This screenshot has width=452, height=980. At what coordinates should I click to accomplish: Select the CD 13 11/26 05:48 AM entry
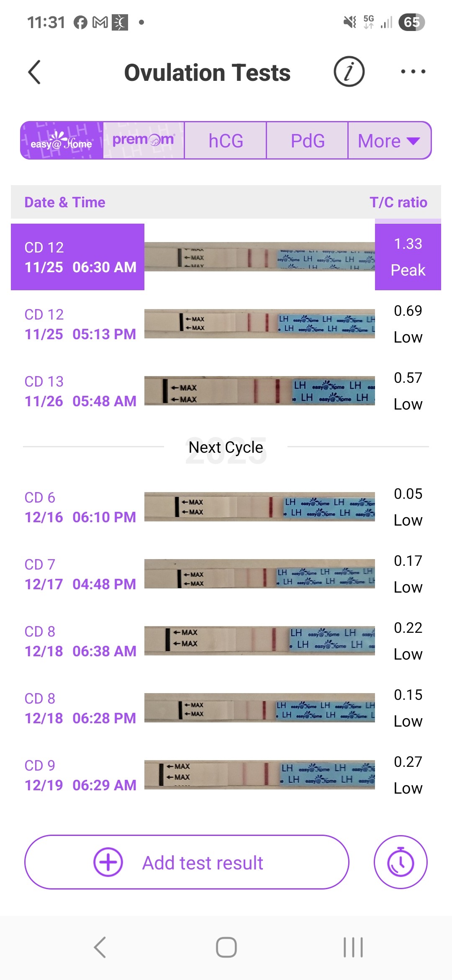coord(80,391)
